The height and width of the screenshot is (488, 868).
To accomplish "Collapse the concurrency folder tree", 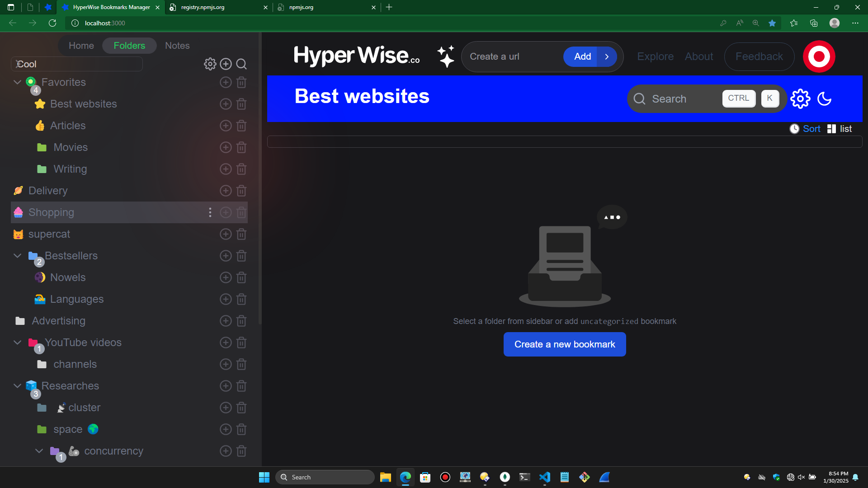I will [39, 451].
